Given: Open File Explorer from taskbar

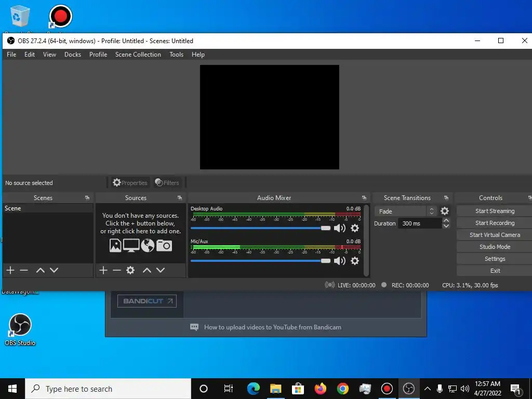Looking at the screenshot, I should point(275,389).
